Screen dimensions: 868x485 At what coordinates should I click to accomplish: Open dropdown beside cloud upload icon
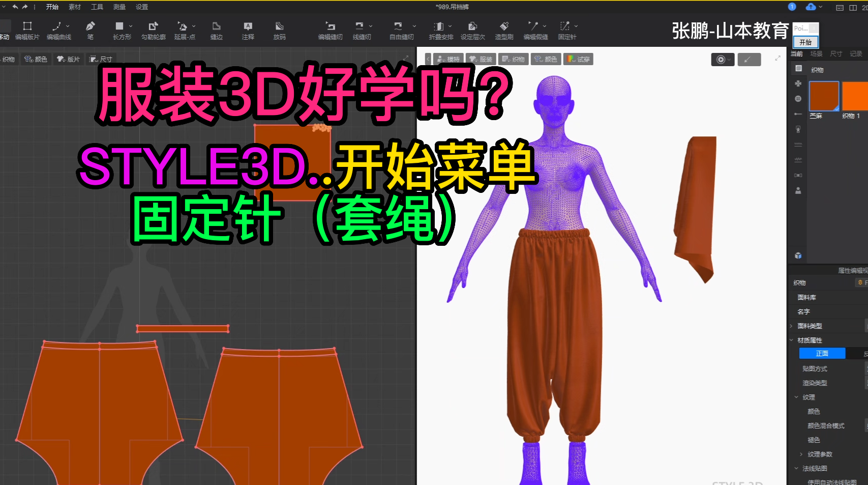[821, 7]
